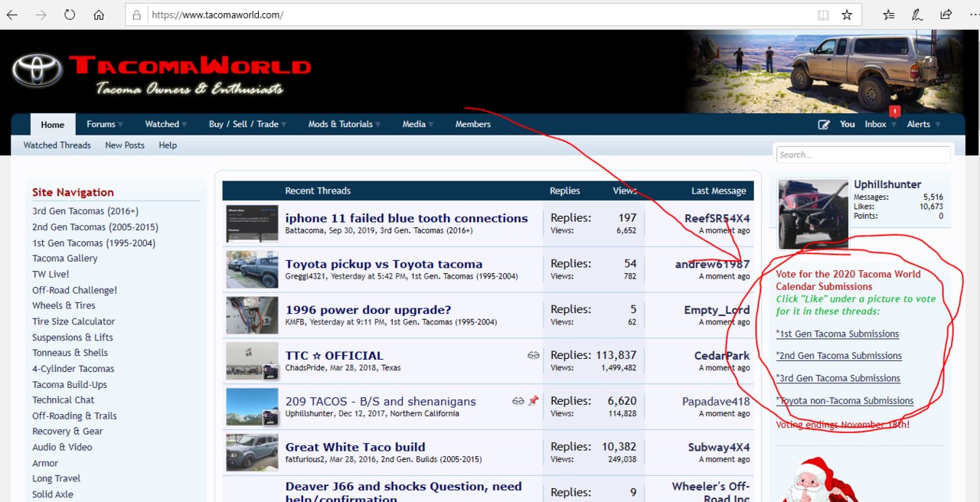Reload the page with the refresh icon

coord(70,15)
